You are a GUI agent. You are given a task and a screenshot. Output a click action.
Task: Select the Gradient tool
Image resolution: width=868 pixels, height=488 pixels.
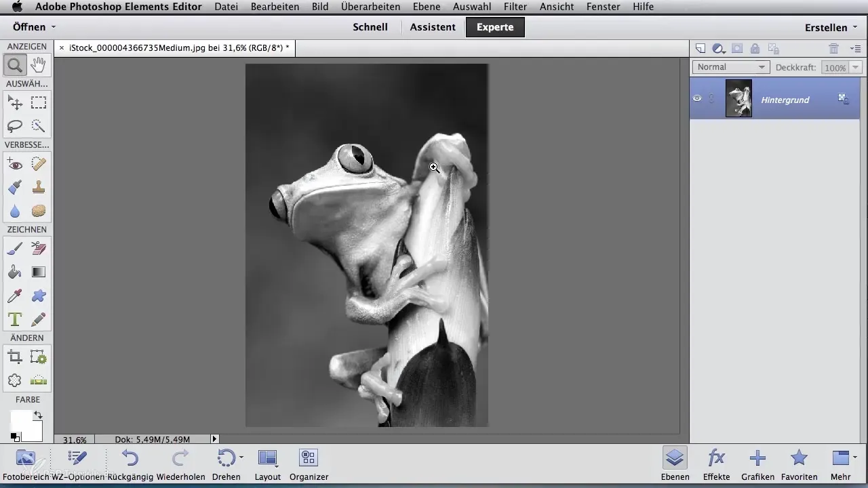[39, 272]
